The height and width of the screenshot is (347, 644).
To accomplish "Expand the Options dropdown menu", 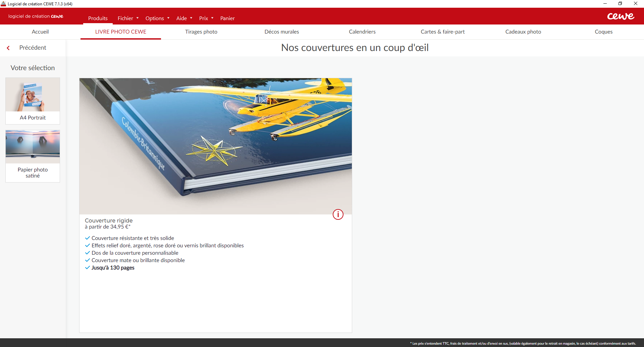I will [x=157, y=18].
